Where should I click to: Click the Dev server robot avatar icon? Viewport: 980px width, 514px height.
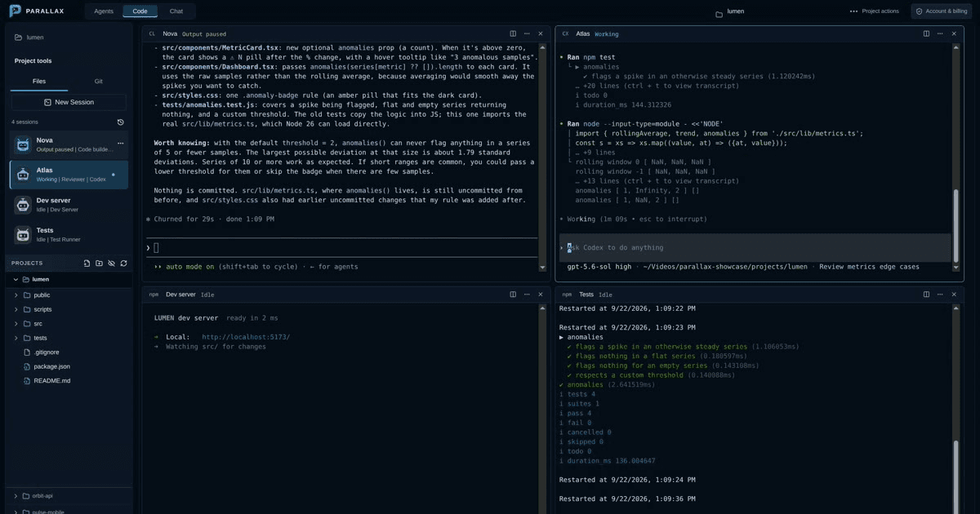[23, 205]
